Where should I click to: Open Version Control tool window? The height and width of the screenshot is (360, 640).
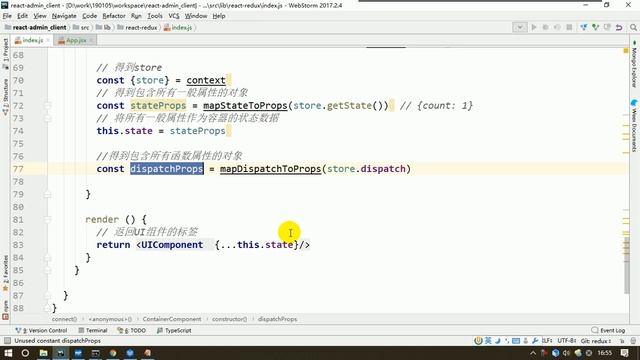pos(41,330)
